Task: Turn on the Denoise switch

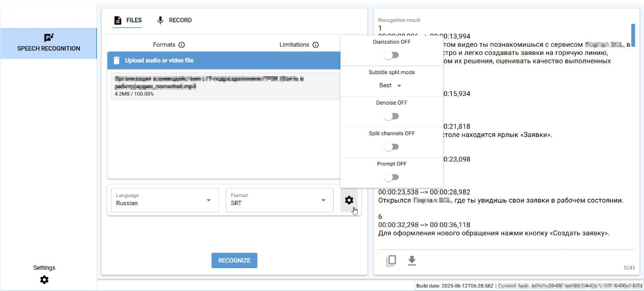Action: click(x=391, y=116)
